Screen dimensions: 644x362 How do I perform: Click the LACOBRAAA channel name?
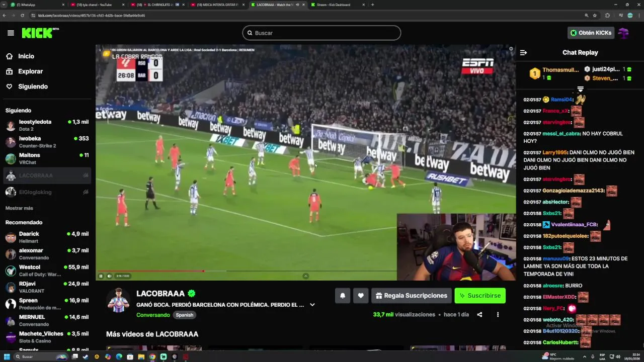coord(160,294)
